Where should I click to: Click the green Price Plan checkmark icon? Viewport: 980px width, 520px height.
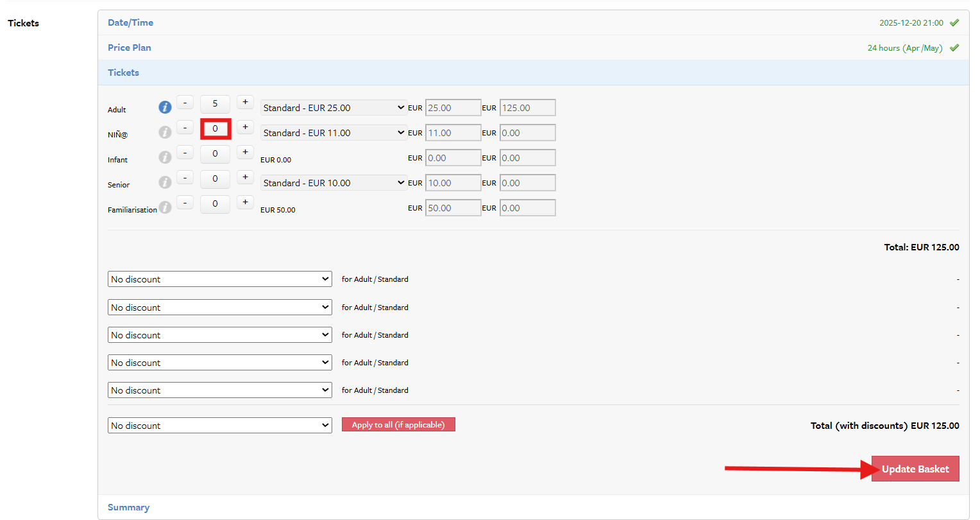pyautogui.click(x=954, y=48)
